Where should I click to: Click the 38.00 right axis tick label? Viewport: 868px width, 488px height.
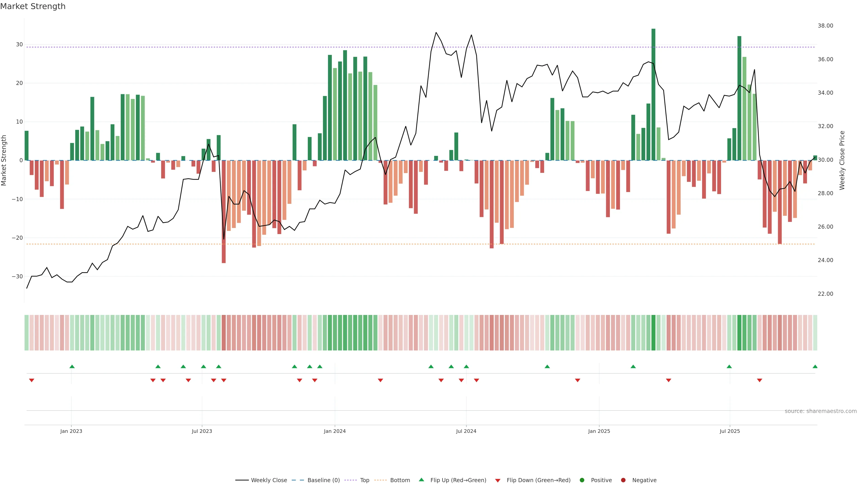825,26
